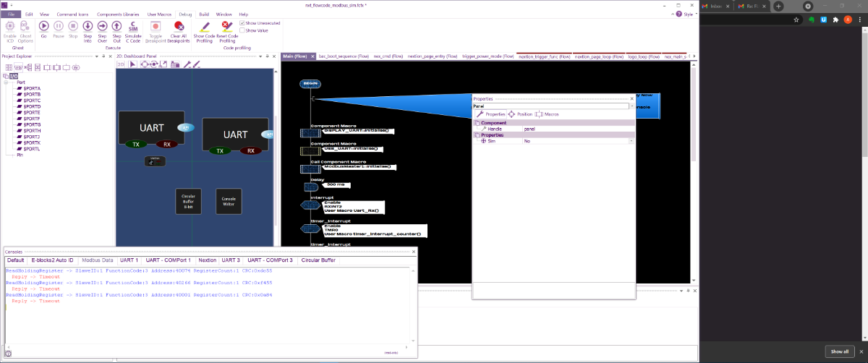Switch to Macros tab in Properties window
The image size is (868, 363).
(546, 114)
